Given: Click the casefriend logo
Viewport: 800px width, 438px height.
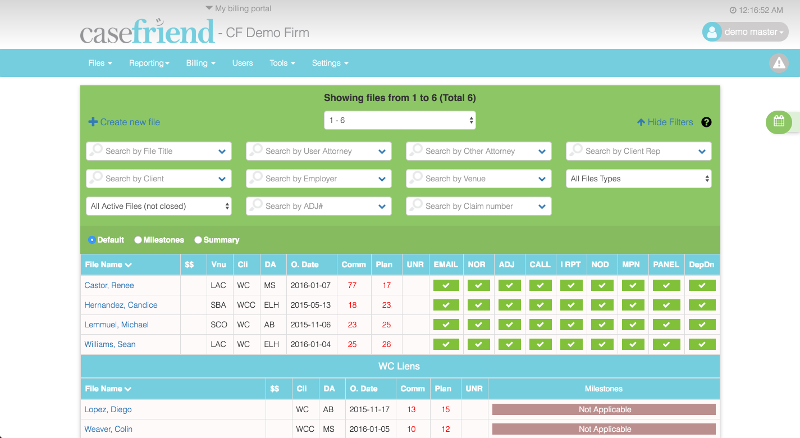Looking at the screenshot, I should [x=146, y=31].
